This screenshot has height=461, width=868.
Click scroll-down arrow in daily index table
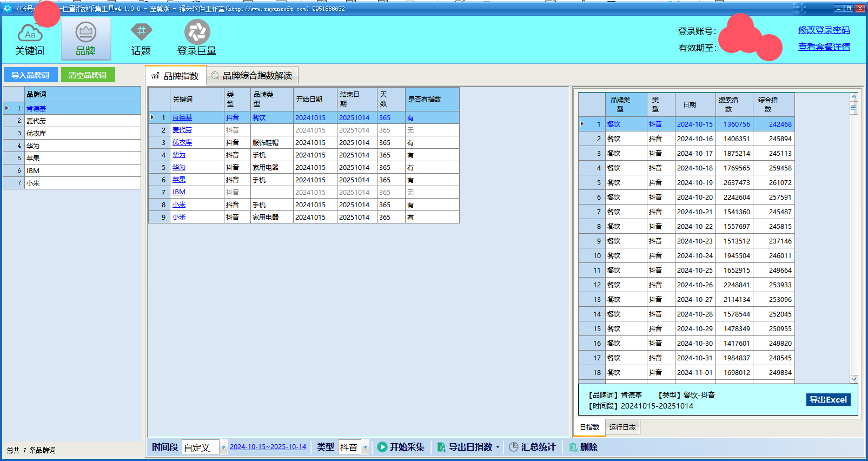tap(854, 379)
